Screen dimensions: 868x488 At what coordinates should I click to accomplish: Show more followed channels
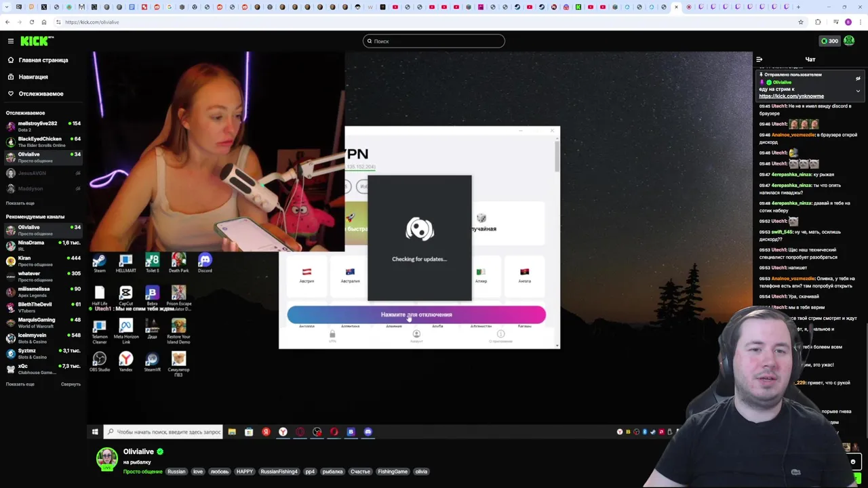[x=20, y=203]
